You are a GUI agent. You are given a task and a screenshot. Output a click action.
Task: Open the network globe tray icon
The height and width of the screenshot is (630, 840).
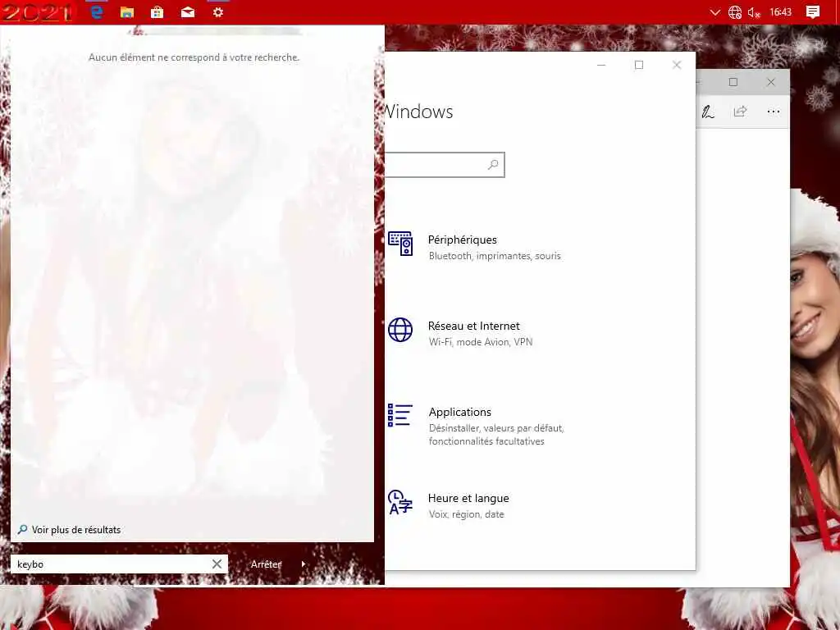tap(735, 11)
